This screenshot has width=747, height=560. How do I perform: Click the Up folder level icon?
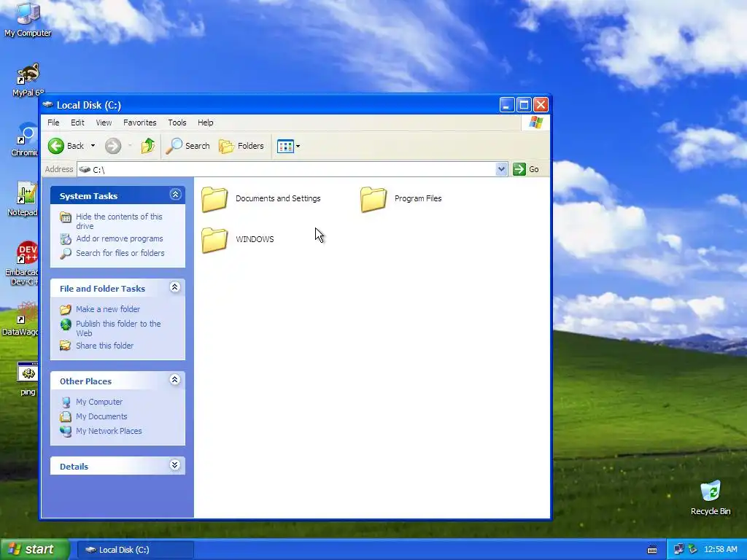(x=147, y=146)
